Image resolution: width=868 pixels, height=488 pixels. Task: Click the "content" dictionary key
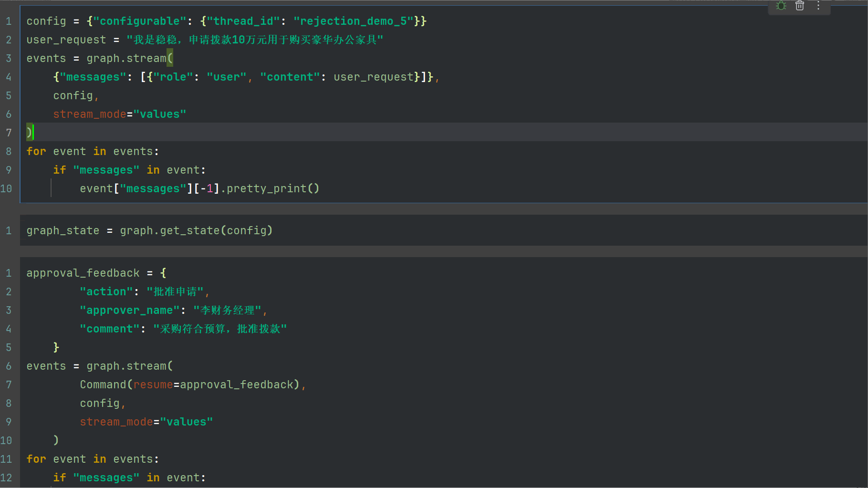pyautogui.click(x=290, y=77)
